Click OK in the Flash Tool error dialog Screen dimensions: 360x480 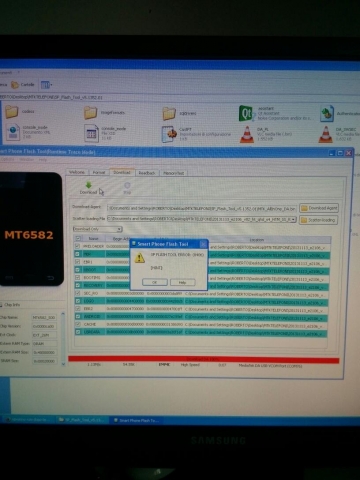(155, 282)
